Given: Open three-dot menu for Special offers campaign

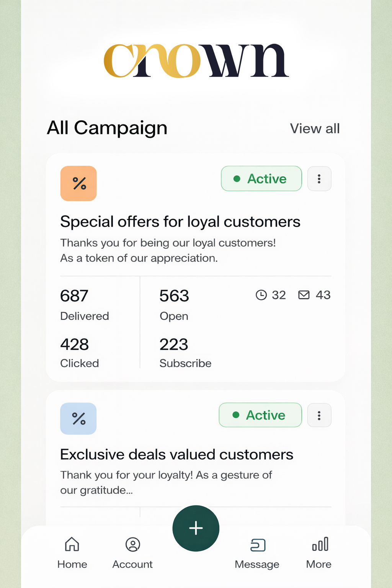Looking at the screenshot, I should [319, 179].
